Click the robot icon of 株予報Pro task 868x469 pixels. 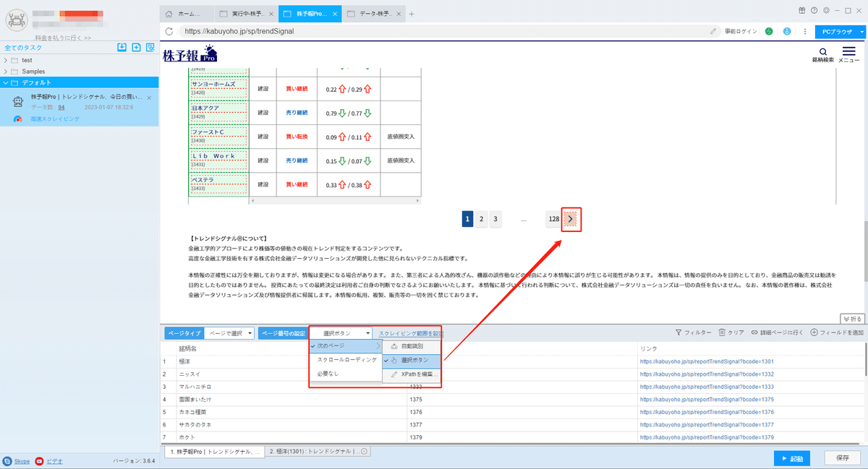pyautogui.click(x=20, y=102)
